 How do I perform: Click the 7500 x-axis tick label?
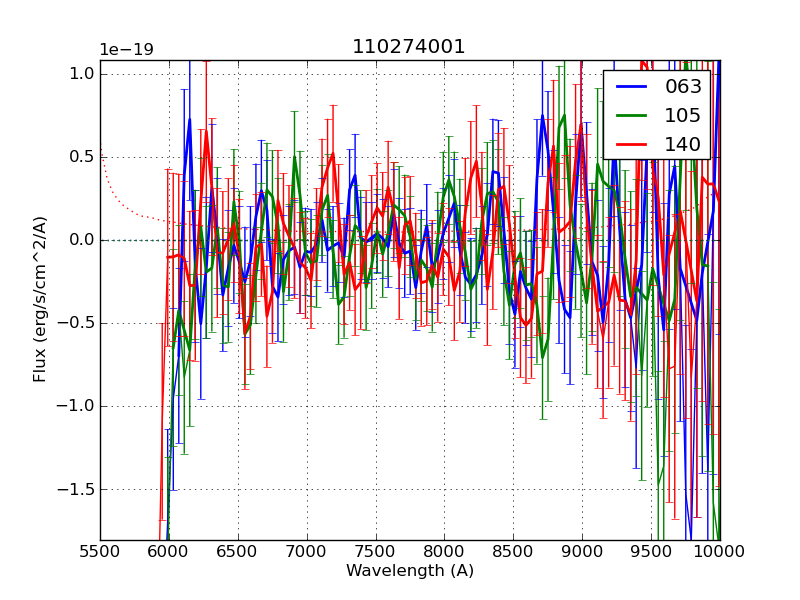click(x=376, y=552)
